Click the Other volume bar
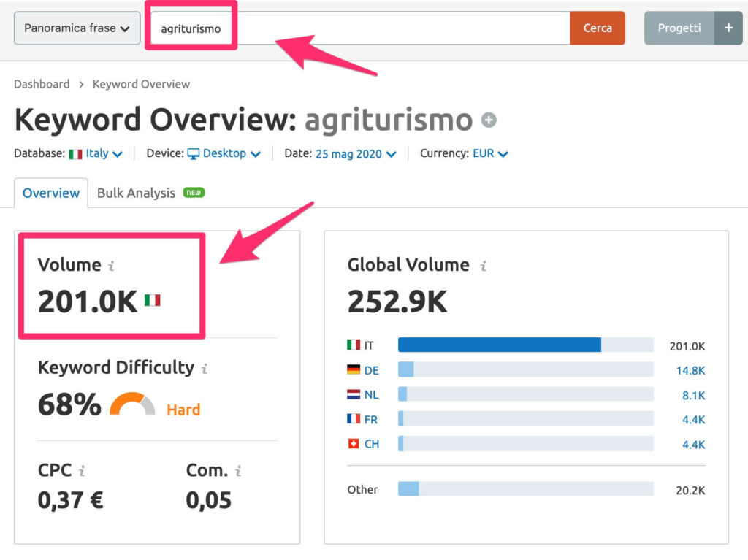Image resolution: width=748 pixels, height=560 pixels. tap(526, 489)
